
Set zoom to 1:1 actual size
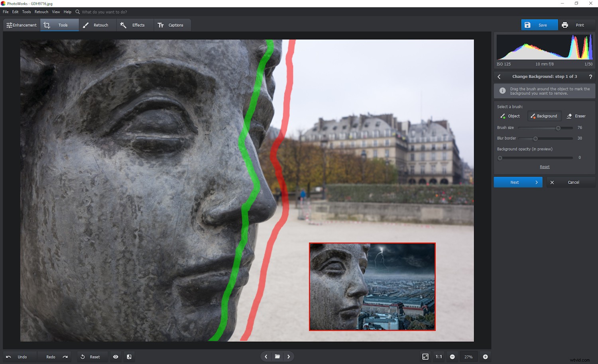click(439, 356)
